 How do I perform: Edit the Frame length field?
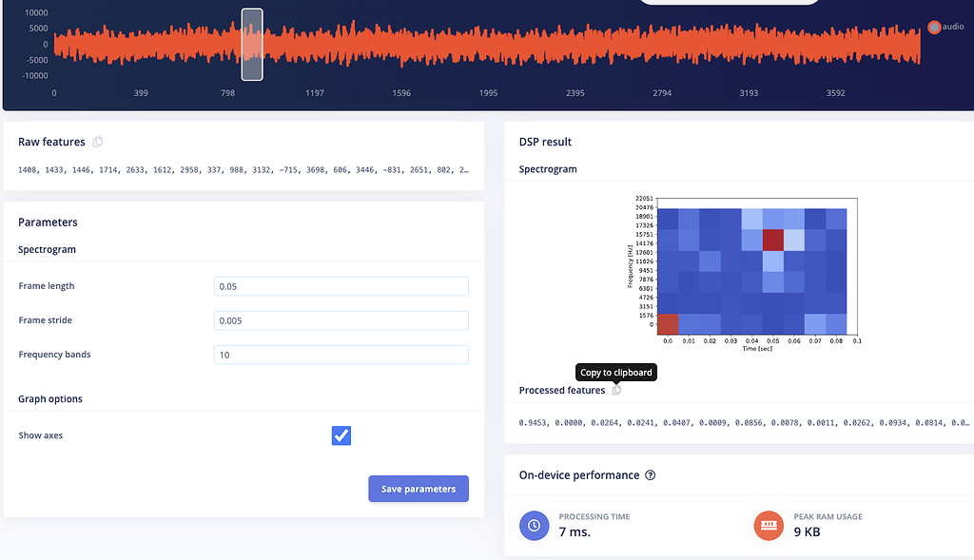[x=341, y=286]
